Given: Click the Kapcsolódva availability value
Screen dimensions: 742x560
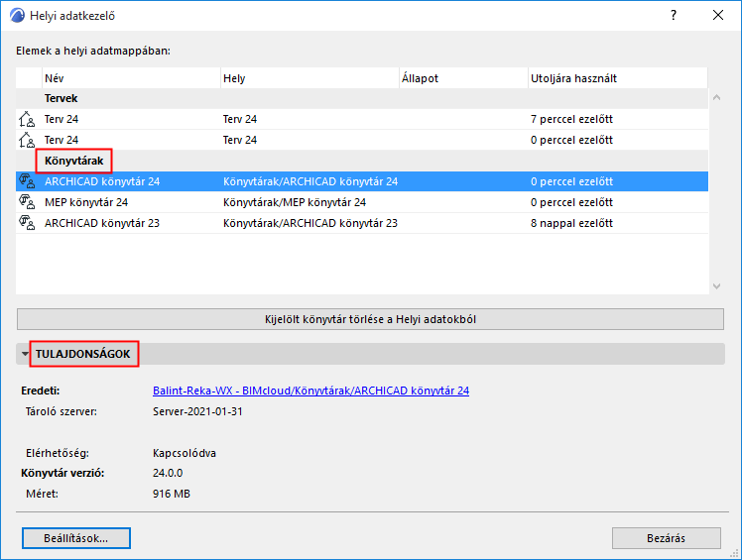Looking at the screenshot, I should point(185,453).
